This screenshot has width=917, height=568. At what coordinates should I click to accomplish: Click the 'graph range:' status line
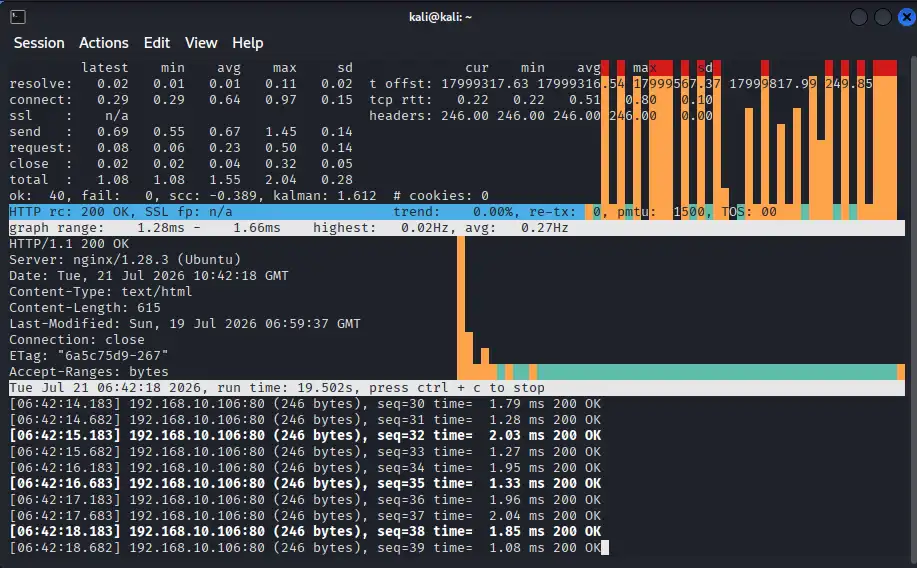[x=457, y=228]
